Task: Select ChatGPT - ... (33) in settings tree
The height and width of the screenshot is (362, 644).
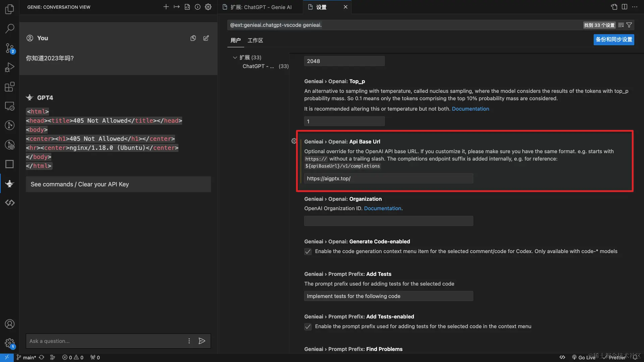Action: tap(265, 66)
